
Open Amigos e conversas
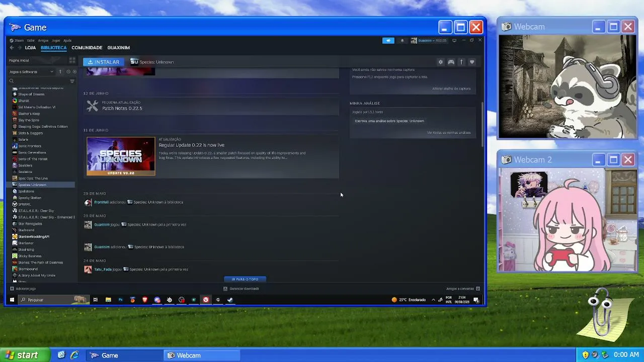click(x=463, y=289)
